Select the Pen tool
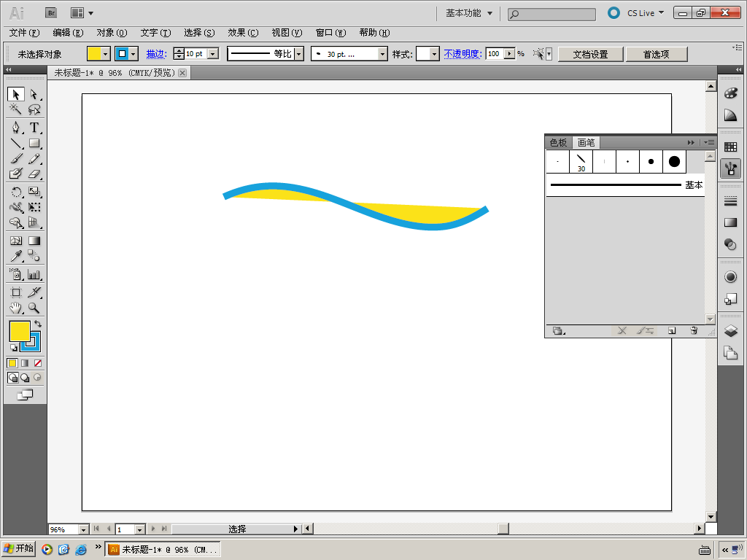The width and height of the screenshot is (747, 560). (x=16, y=128)
